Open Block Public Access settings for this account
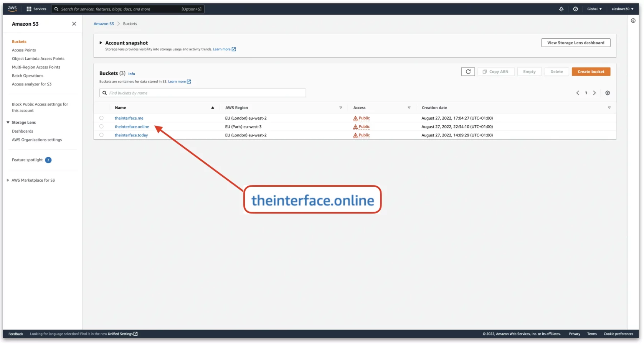This screenshot has width=644, height=345. point(40,107)
